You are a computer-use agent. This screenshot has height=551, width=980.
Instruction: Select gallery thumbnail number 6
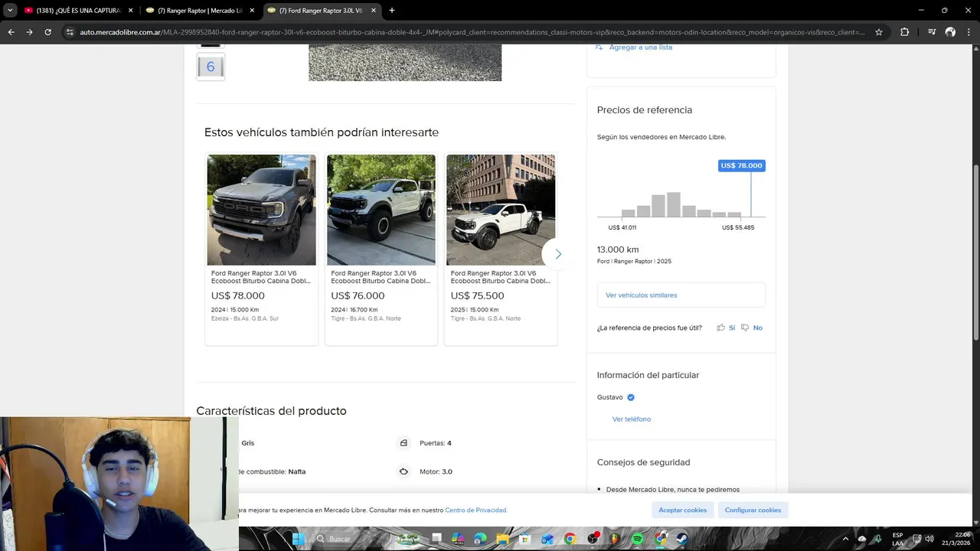click(x=211, y=67)
